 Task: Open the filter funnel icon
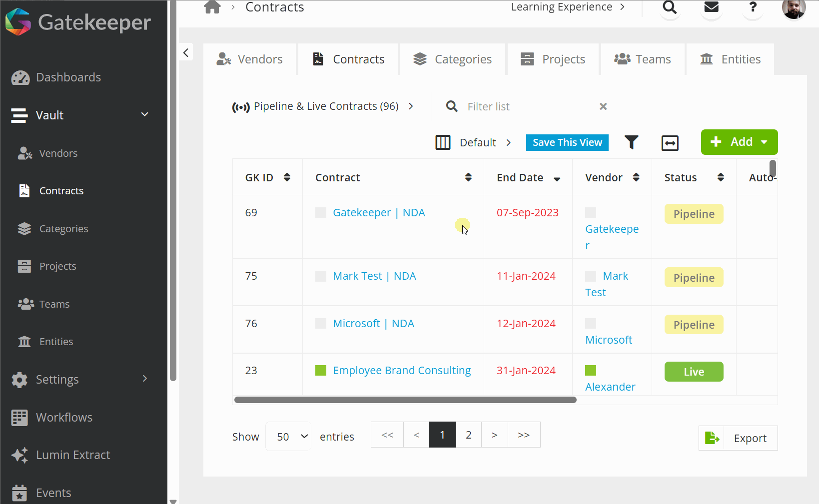(x=632, y=142)
